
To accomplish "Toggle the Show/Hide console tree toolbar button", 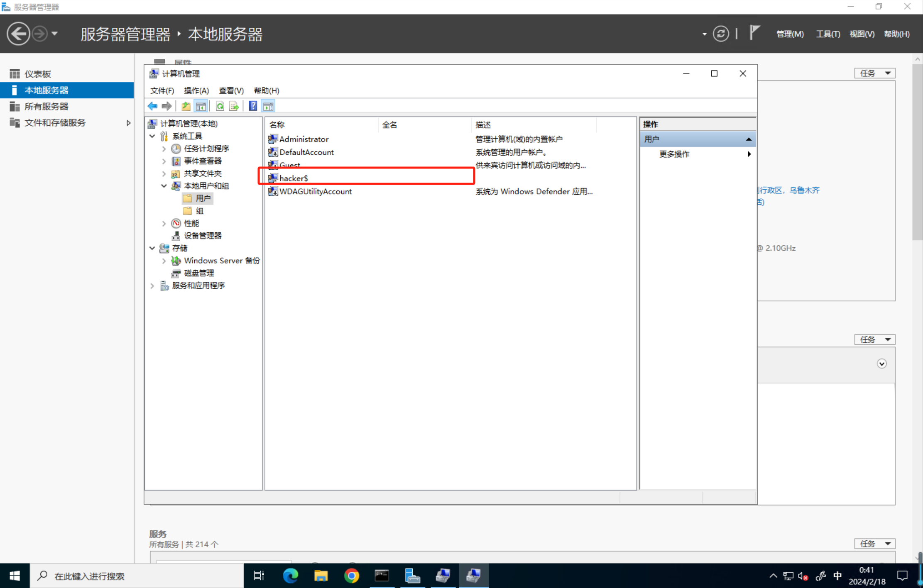I will (201, 106).
